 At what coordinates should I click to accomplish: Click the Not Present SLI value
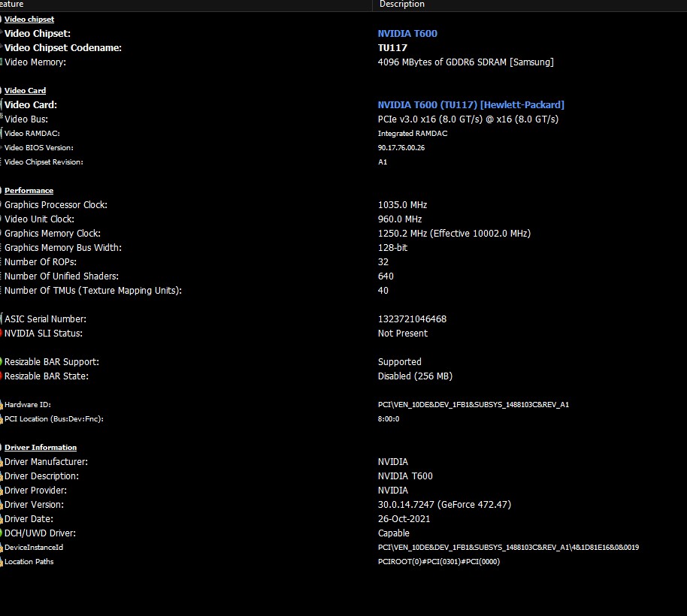point(403,334)
